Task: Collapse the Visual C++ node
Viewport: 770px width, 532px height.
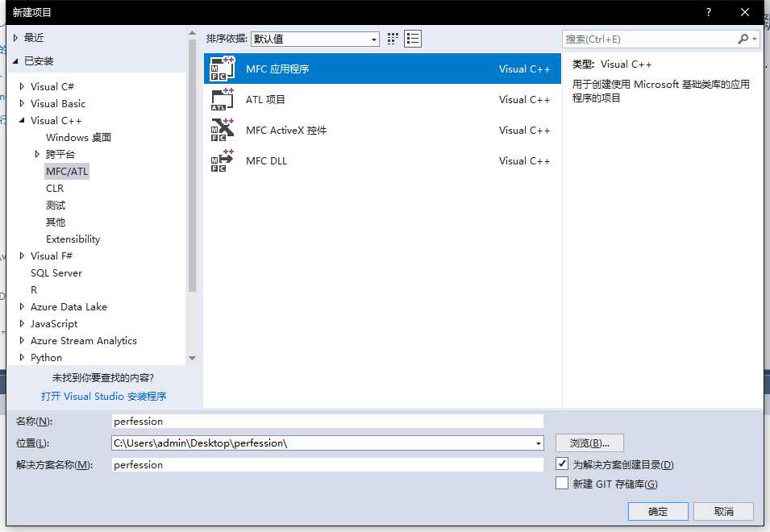Action: tap(22, 120)
